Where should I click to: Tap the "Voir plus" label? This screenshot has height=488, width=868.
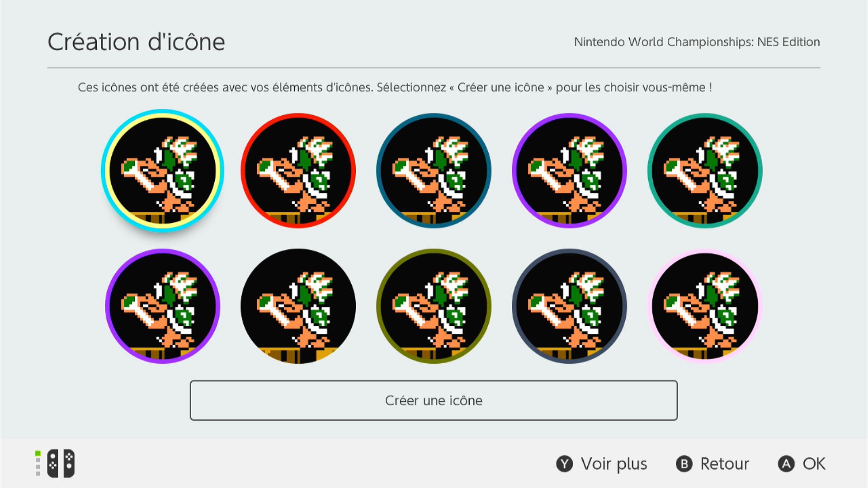[613, 464]
